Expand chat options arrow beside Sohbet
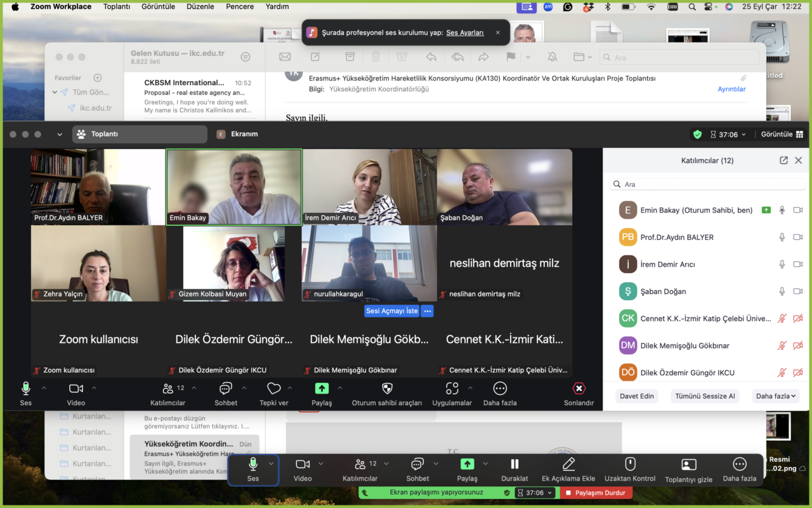Screen dimensions: 812x508 244,388
